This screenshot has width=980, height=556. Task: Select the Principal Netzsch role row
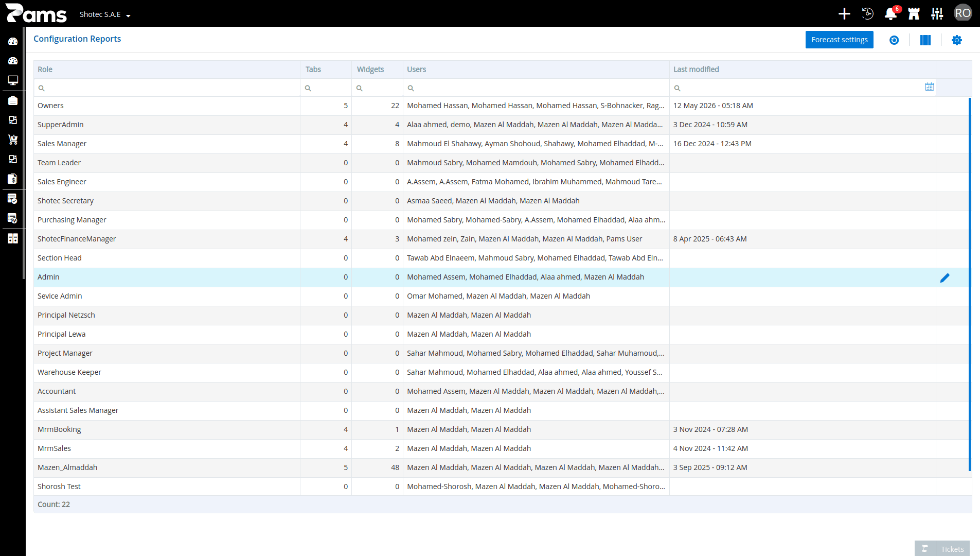pyautogui.click(x=503, y=315)
